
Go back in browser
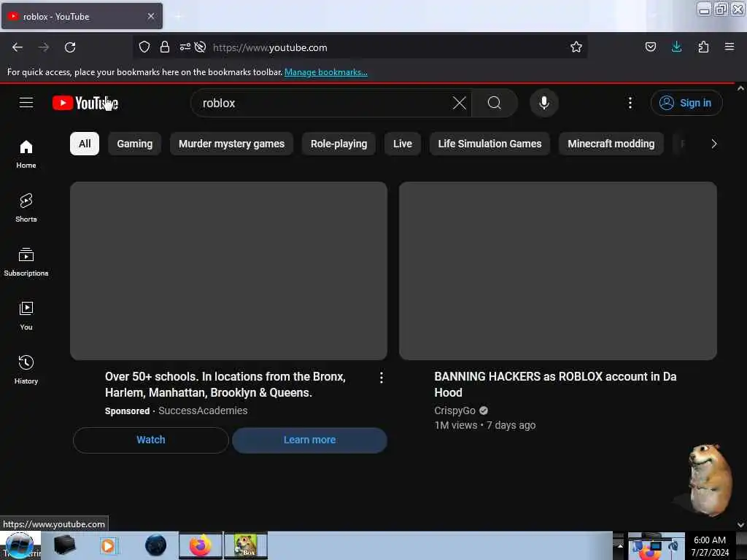(x=18, y=47)
